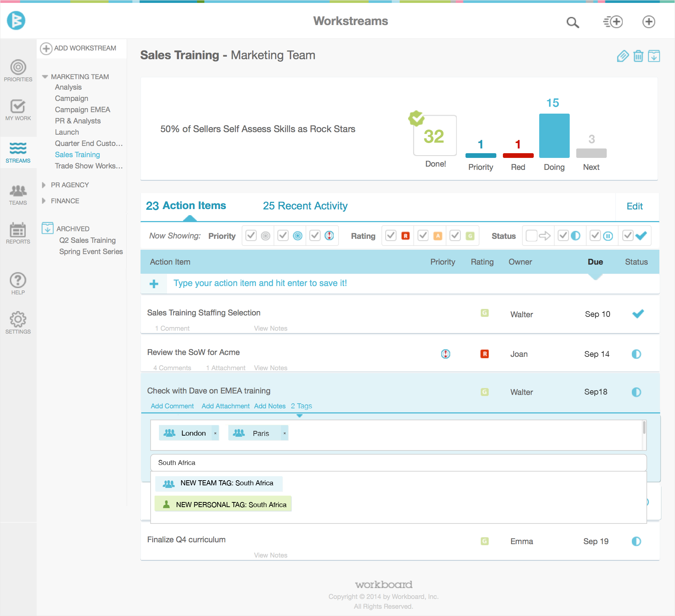
Task: Click the pencil edit workstream icon
Action: 622,56
